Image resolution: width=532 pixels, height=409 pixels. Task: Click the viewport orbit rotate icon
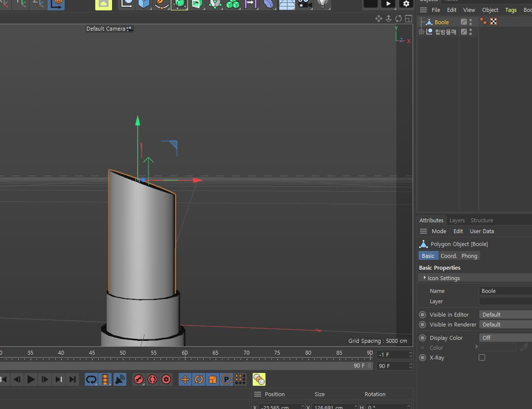(x=398, y=19)
